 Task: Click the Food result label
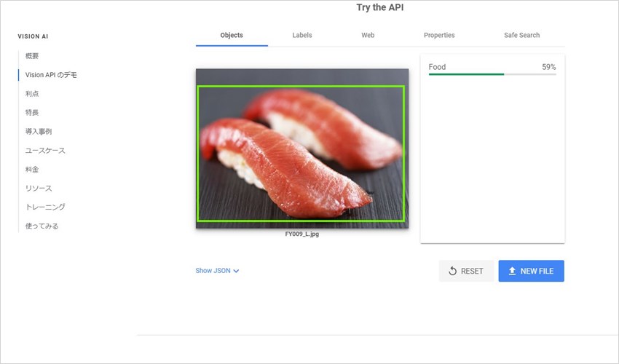pyautogui.click(x=437, y=67)
